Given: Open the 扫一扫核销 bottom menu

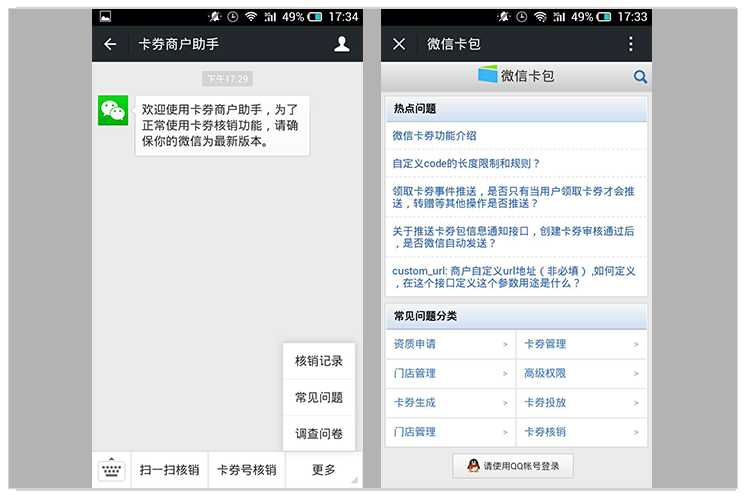Looking at the screenshot, I should (169, 470).
